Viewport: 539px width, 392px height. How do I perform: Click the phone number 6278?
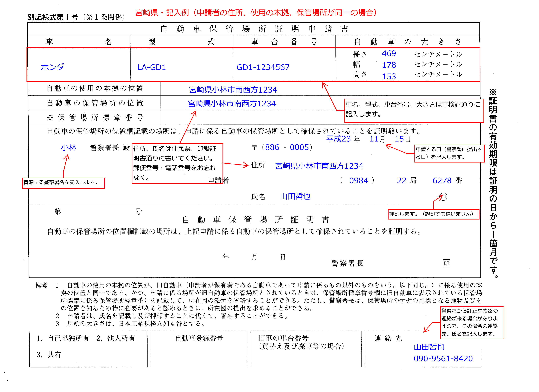point(442,181)
